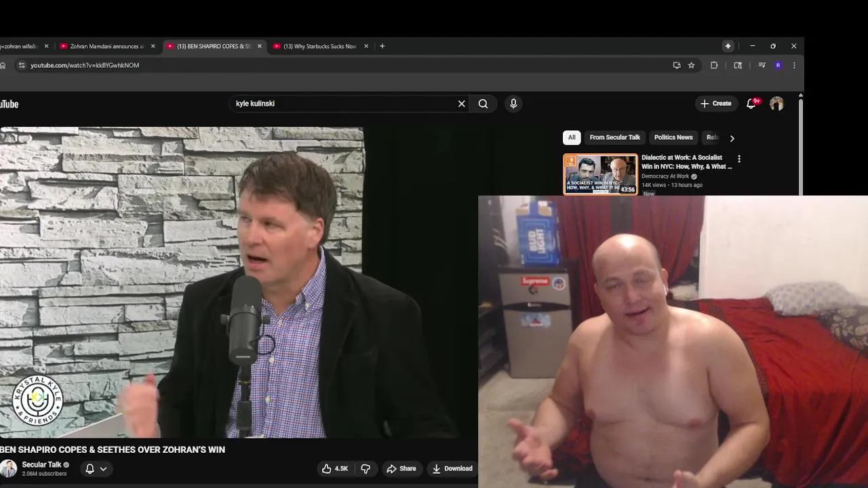Open the Democracy At Work channel link
Viewport: 868px width, 488px height.
point(665,176)
